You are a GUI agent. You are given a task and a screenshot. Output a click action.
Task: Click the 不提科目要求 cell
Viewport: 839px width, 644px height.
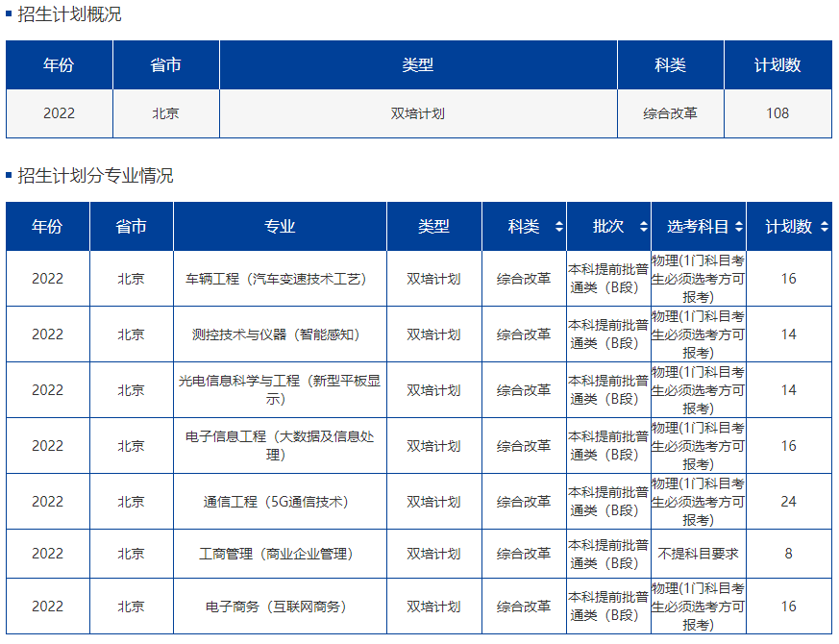(698, 554)
